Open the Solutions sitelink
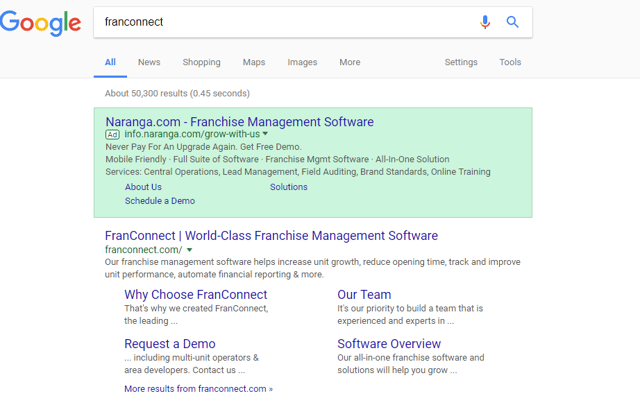 pos(289,187)
